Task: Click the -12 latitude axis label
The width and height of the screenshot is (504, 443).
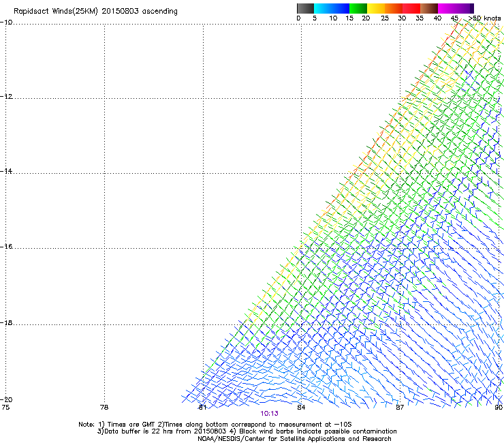Action: 6,97
